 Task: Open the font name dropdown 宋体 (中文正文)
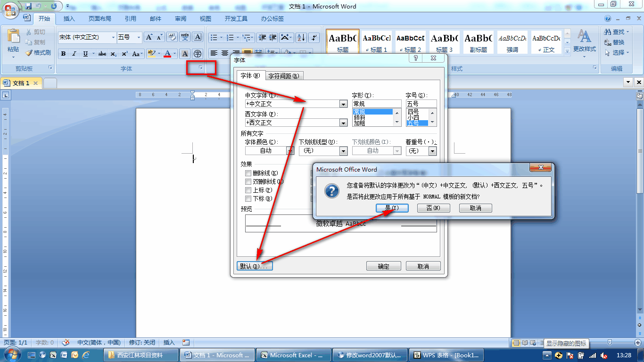(113, 37)
